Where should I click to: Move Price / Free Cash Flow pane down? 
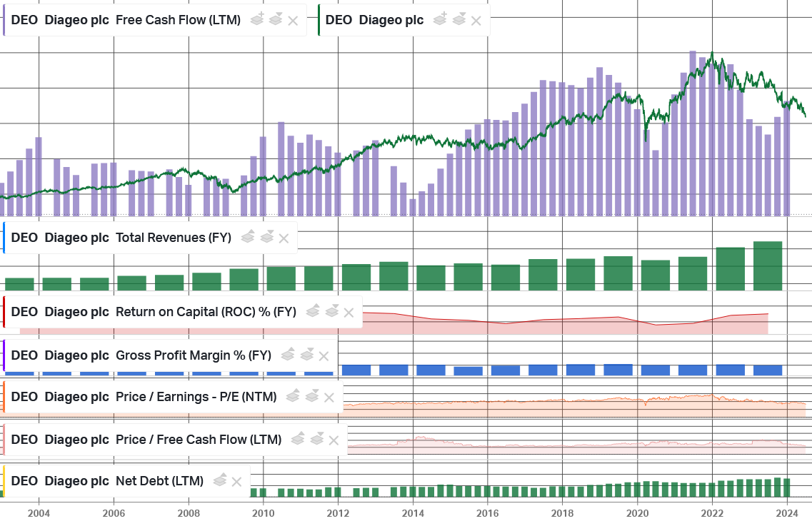[316, 439]
